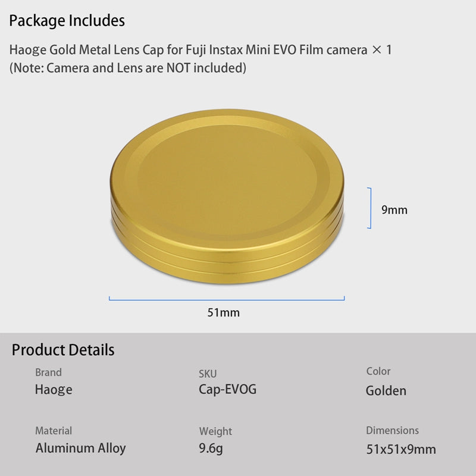Select the 51x51x9mm dimensions value
Viewport: 476px width, 476px height.
pyautogui.click(x=401, y=449)
